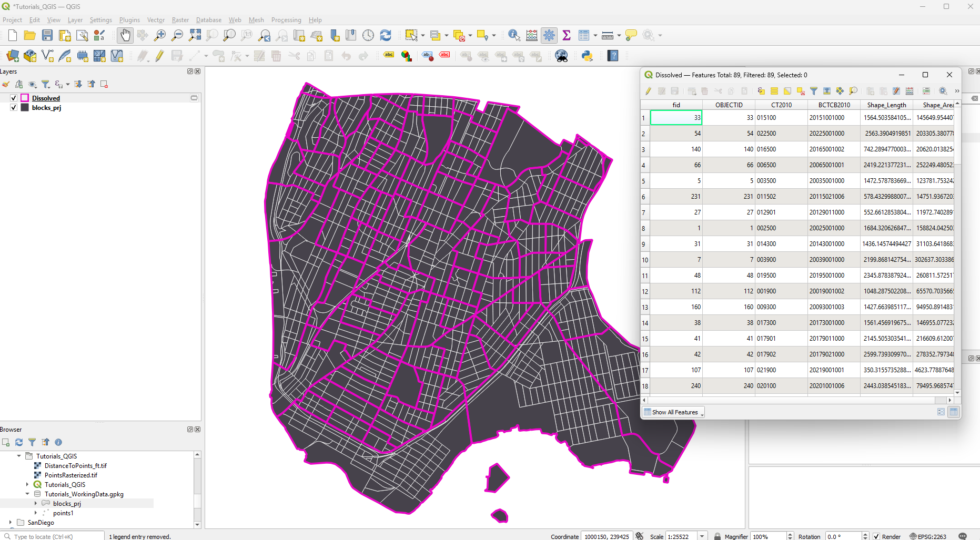Uncheck blocks_prj layer visibility checkbox
Screen dimensions: 980x540
click(14, 107)
